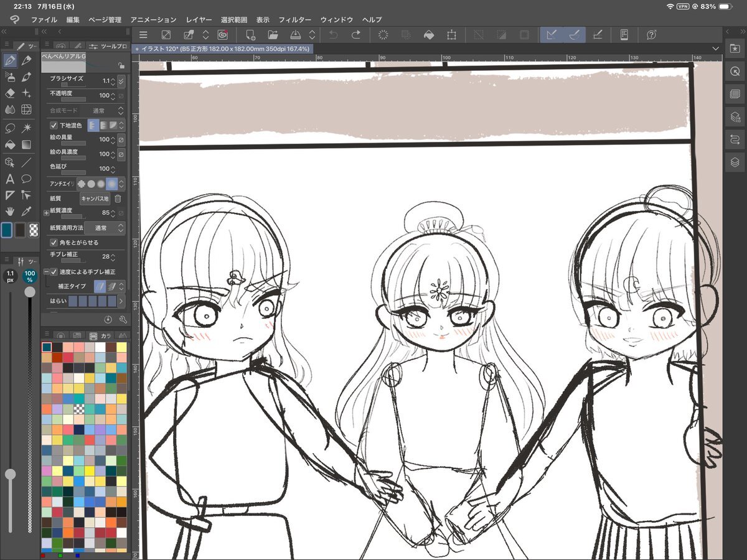This screenshot has height=560, width=747.
Task: Select the Fill bucket tool
Action: [x=10, y=144]
